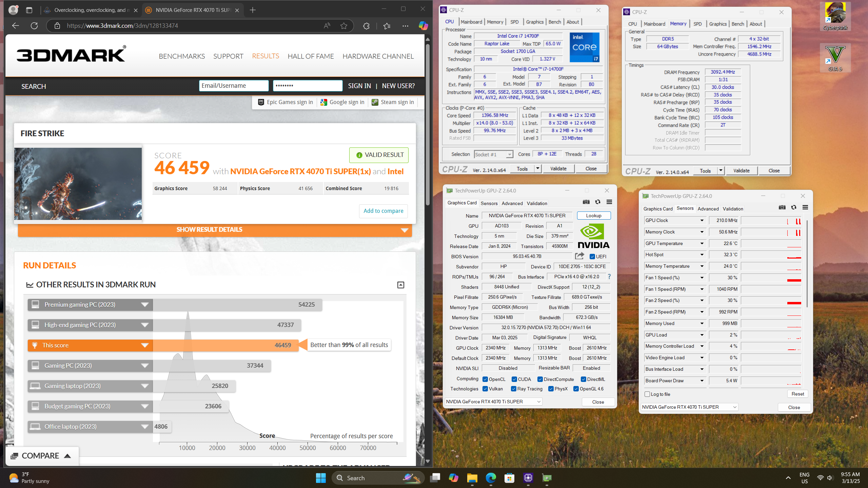Toggle Ray Tracing checkbox

514,389
